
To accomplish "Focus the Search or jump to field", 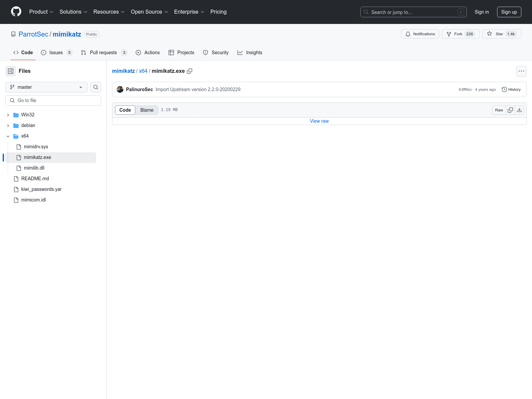I will [413, 12].
